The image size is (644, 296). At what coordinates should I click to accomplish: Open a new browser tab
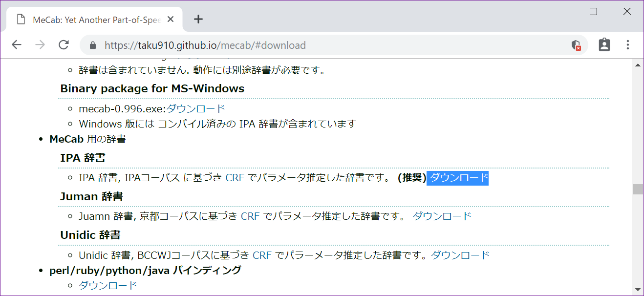pyautogui.click(x=198, y=19)
